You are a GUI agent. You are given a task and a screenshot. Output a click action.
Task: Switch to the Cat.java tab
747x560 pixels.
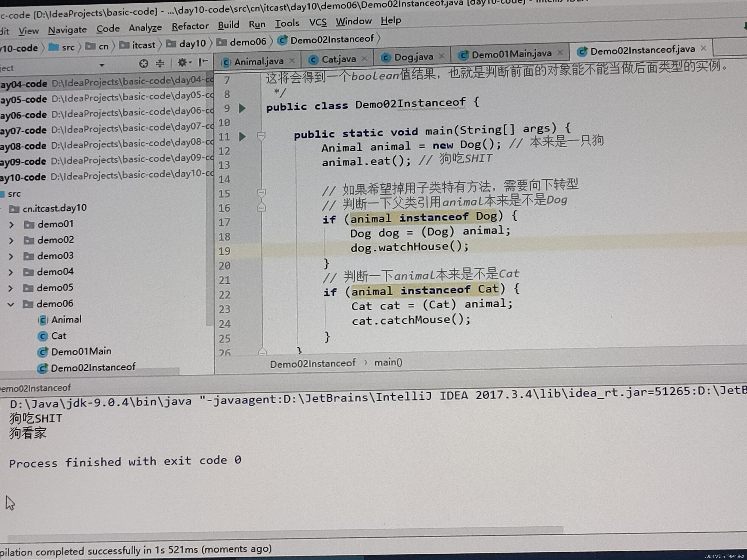tap(339, 59)
